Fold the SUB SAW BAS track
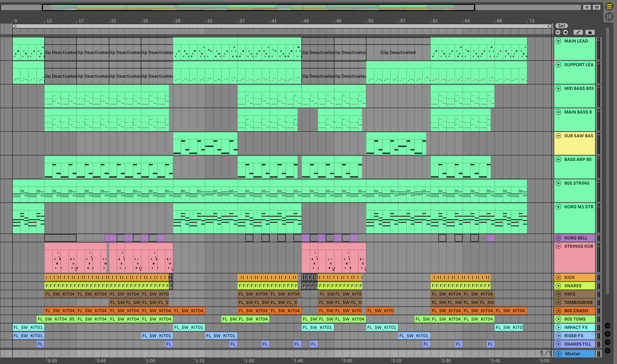The width and height of the screenshot is (617, 364). 558,136
